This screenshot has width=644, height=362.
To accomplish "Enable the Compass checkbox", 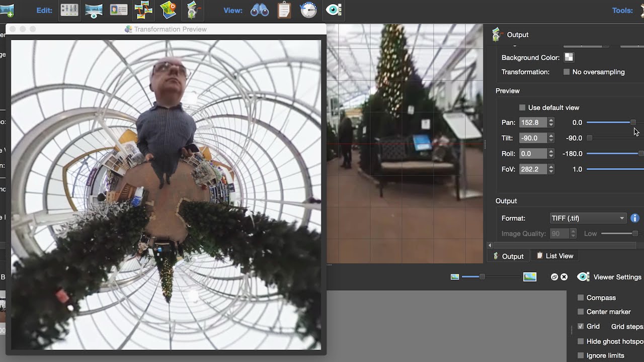I will [581, 298].
